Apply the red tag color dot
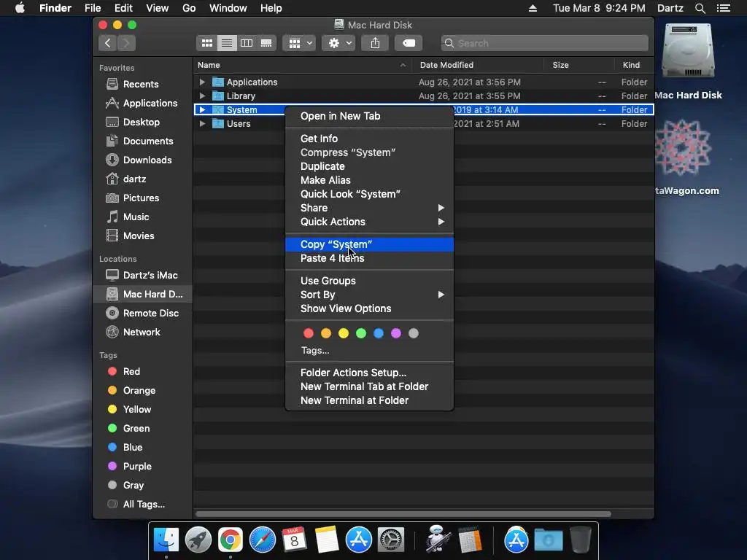Screen dimensions: 747x560 [x=309, y=333]
